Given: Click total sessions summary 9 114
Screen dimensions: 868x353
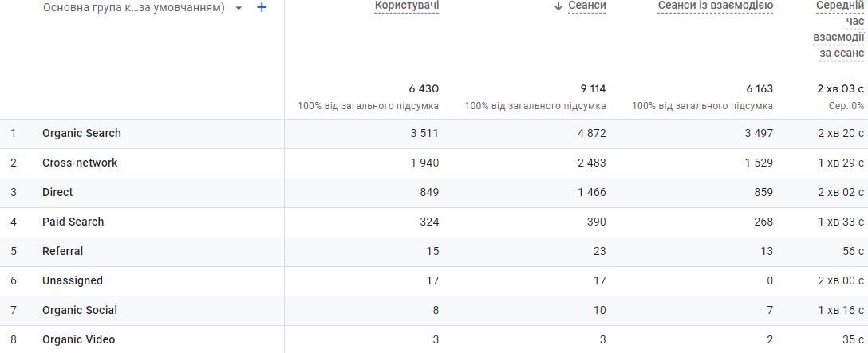Looking at the screenshot, I should pyautogui.click(x=593, y=88).
